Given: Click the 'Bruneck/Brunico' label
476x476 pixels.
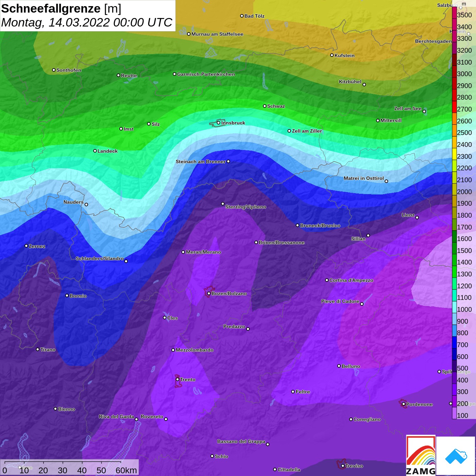Looking at the screenshot, I should (x=320, y=225).
